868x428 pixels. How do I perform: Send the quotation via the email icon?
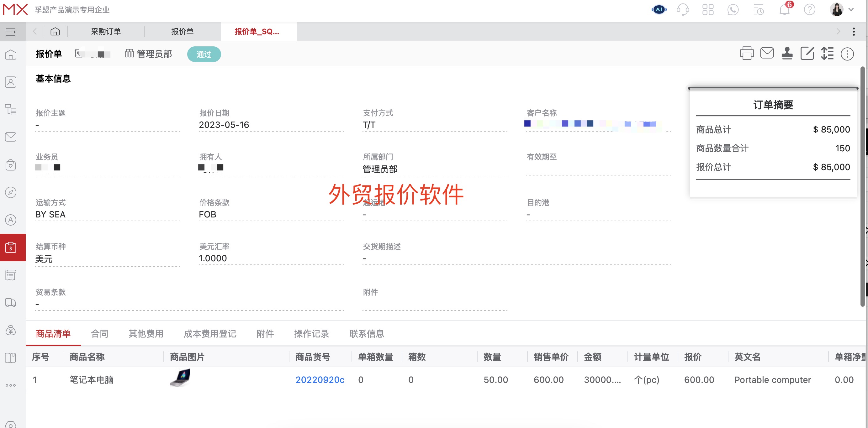(x=767, y=54)
